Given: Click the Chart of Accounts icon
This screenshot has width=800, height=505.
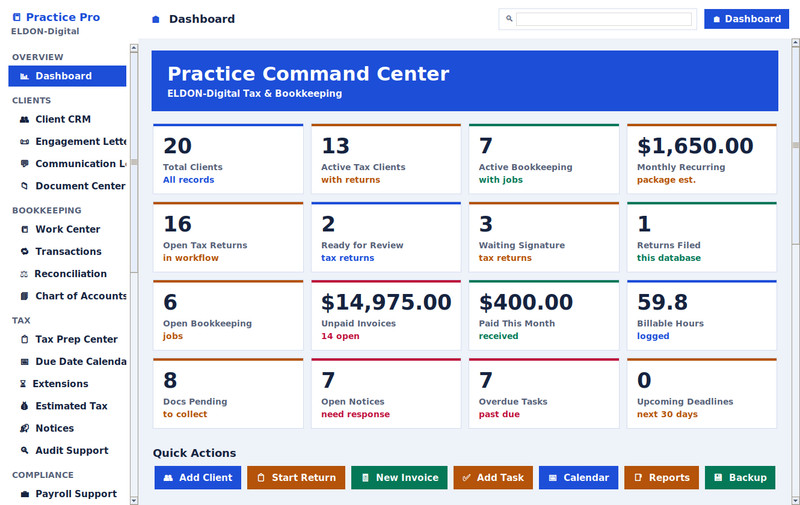Looking at the screenshot, I should (x=24, y=296).
